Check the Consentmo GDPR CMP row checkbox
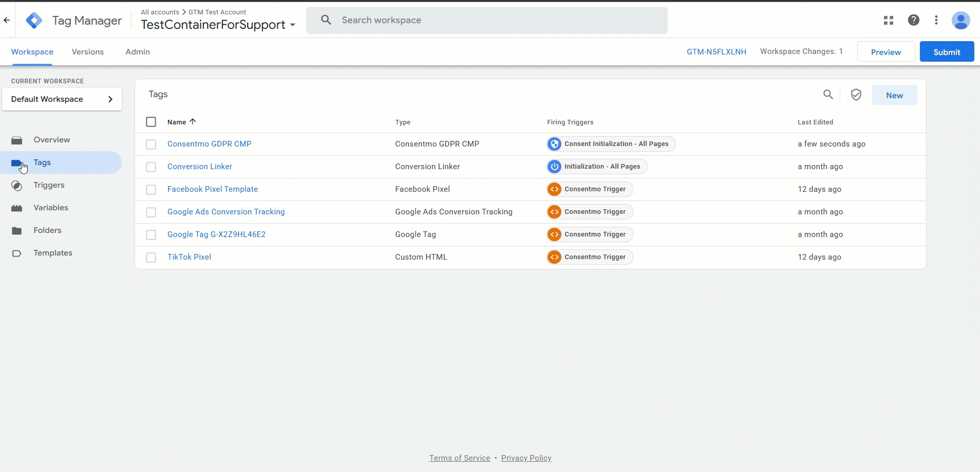This screenshot has width=980, height=472. point(151,144)
